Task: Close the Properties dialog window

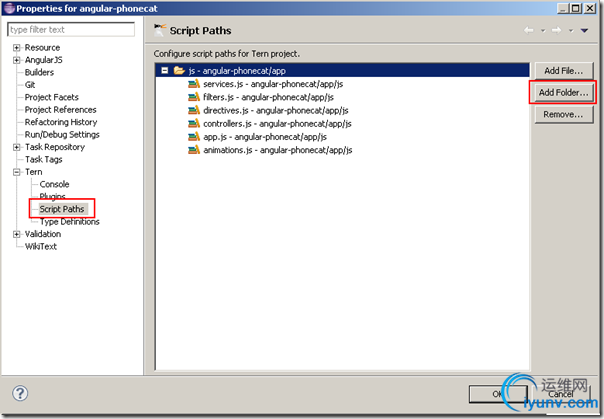Action: tap(590, 8)
